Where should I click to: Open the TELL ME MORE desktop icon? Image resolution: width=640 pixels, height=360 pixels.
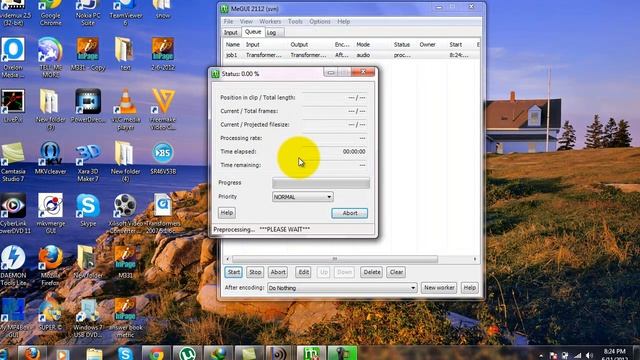(x=50, y=58)
